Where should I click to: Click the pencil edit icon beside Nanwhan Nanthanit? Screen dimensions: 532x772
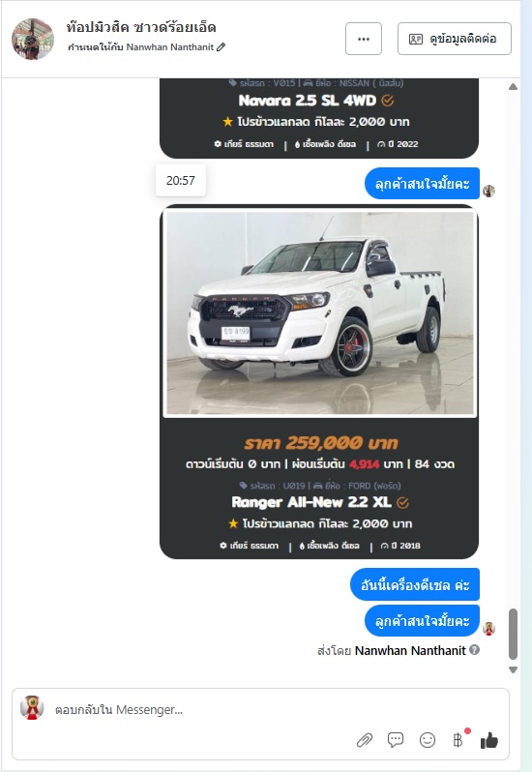[x=222, y=46]
